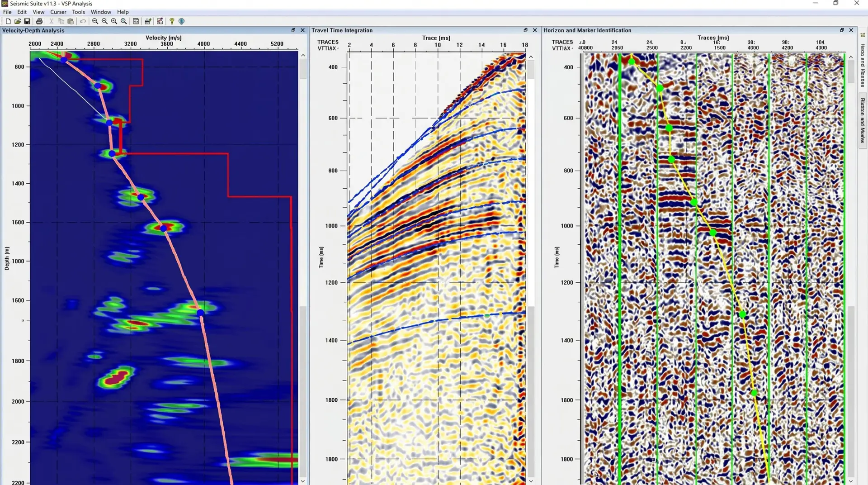Click the Horizon panel scrollbar thumb
This screenshot has height=485, width=868.
click(x=851, y=72)
